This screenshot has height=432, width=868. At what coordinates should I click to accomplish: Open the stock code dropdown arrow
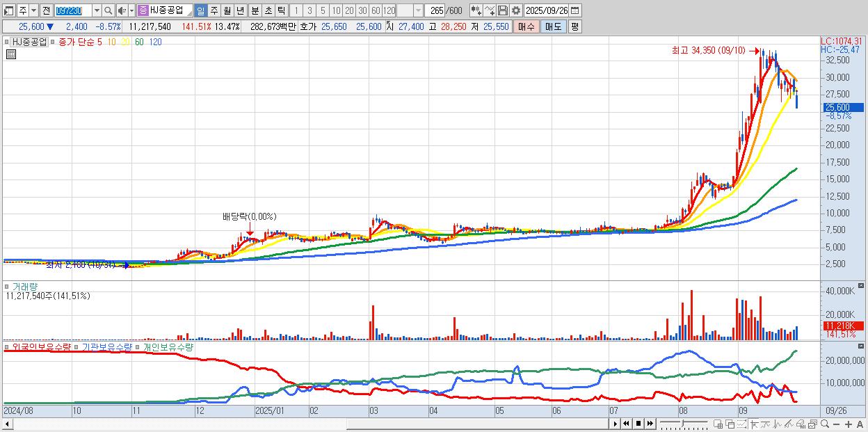97,10
